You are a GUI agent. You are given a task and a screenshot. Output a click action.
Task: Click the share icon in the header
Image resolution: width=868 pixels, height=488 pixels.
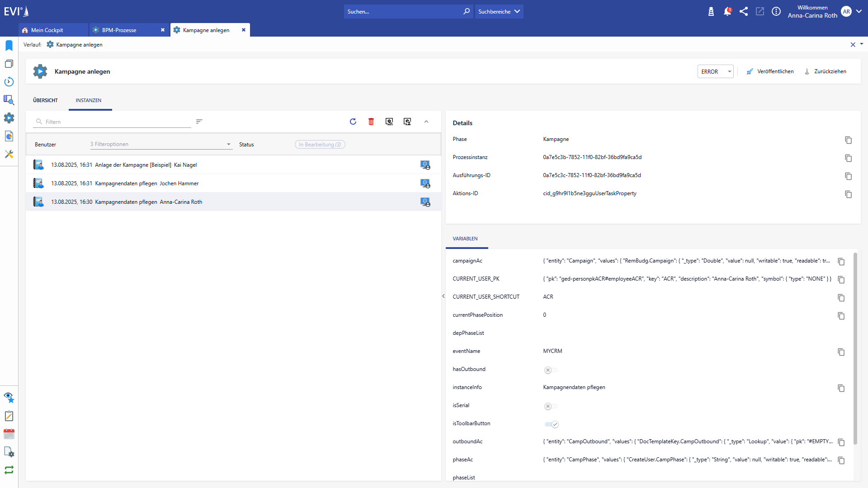tap(744, 11)
